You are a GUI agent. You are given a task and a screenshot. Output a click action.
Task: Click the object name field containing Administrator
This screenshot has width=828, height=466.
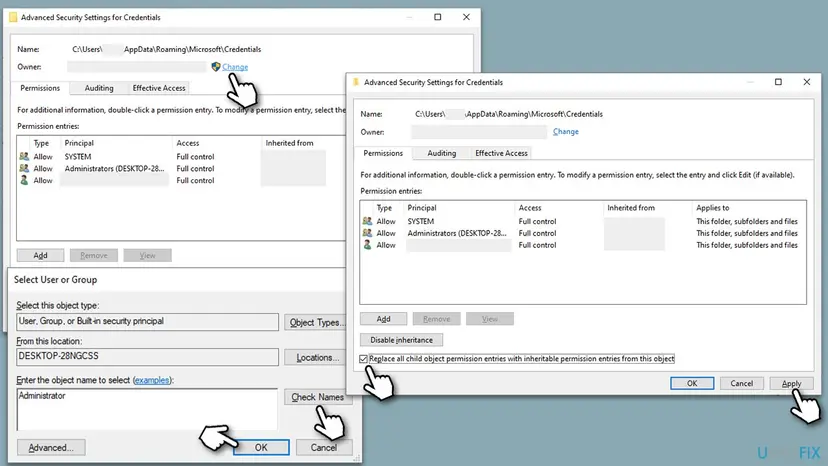tap(147, 409)
